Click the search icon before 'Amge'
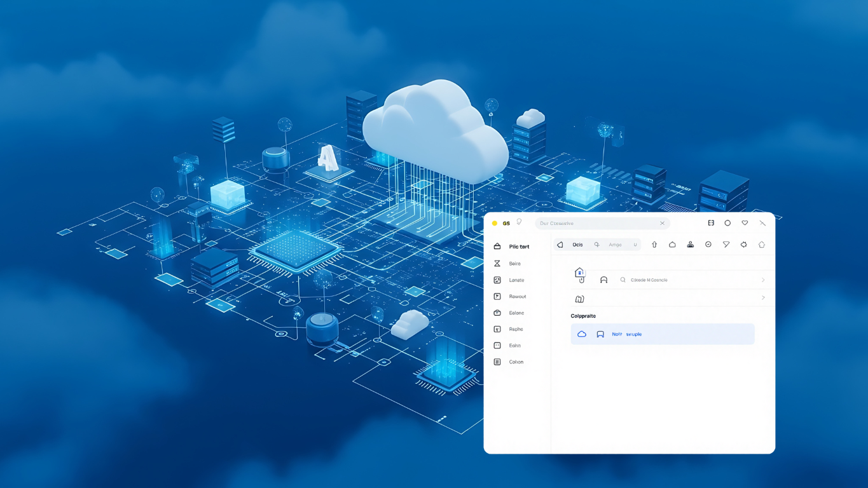The height and width of the screenshot is (488, 868). 596,245
